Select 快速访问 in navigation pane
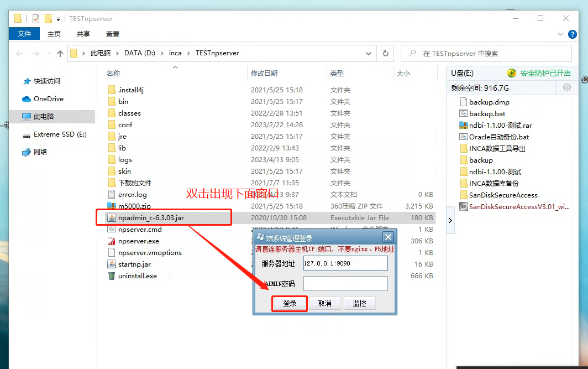 (47, 81)
